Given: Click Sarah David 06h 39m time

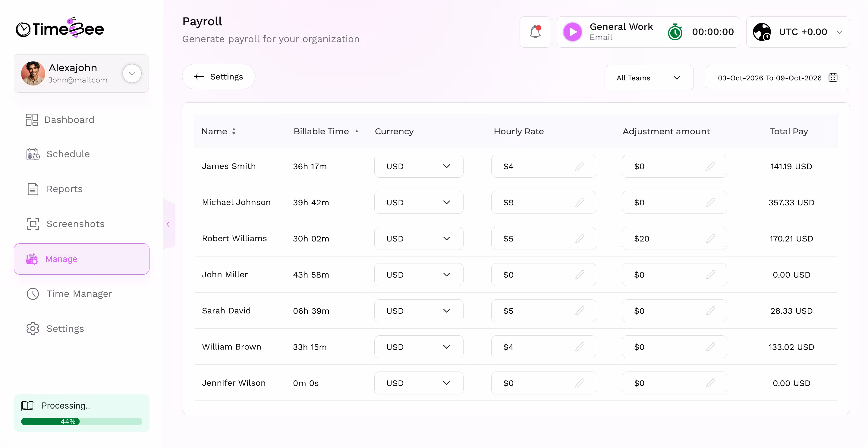Looking at the screenshot, I should [311, 311].
